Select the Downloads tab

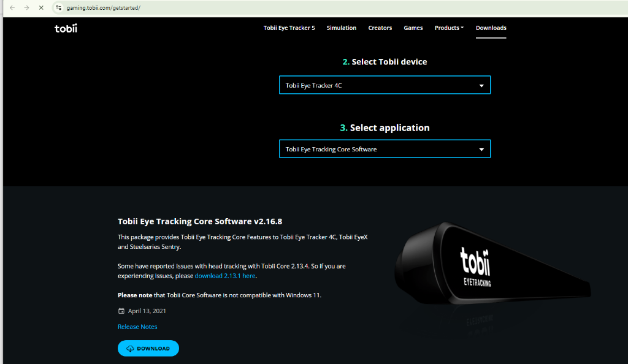(491, 28)
